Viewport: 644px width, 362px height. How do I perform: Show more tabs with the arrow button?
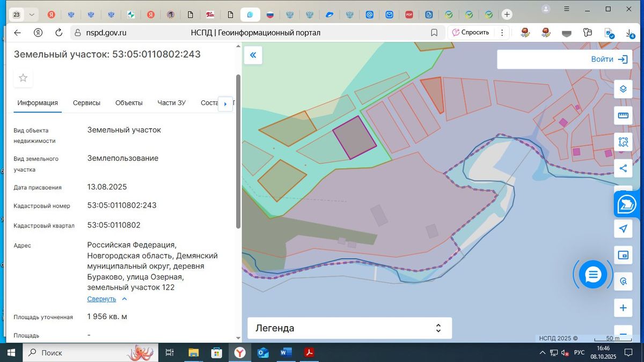225,104
